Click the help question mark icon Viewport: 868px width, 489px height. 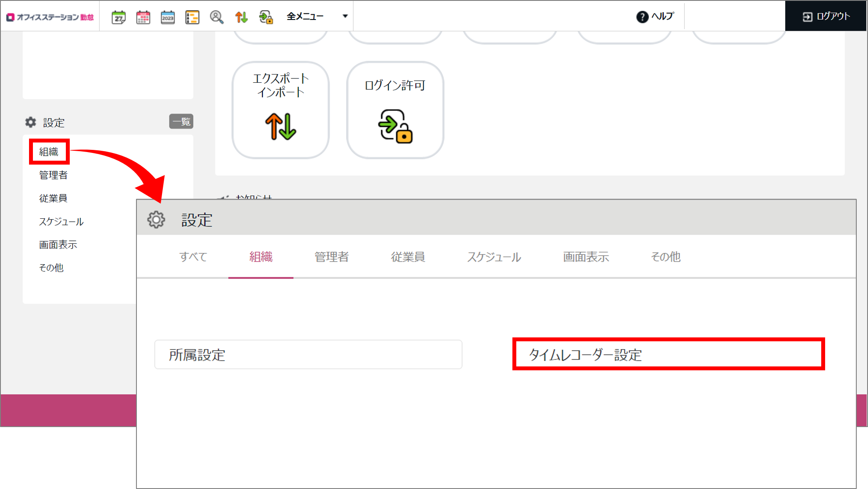tap(642, 17)
